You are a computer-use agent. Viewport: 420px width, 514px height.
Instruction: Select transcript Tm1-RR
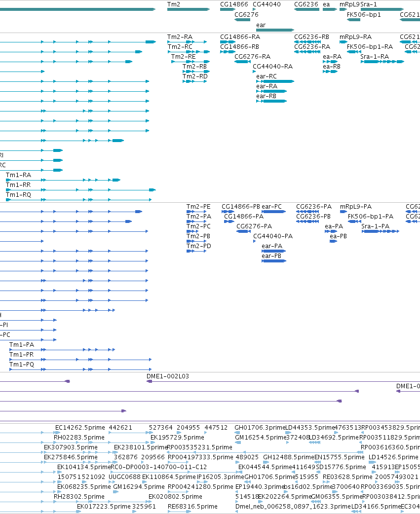(80, 190)
